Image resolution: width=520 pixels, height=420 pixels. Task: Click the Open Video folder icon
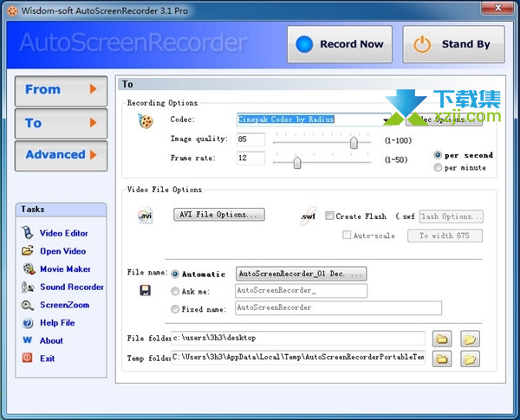pyautogui.click(x=28, y=250)
